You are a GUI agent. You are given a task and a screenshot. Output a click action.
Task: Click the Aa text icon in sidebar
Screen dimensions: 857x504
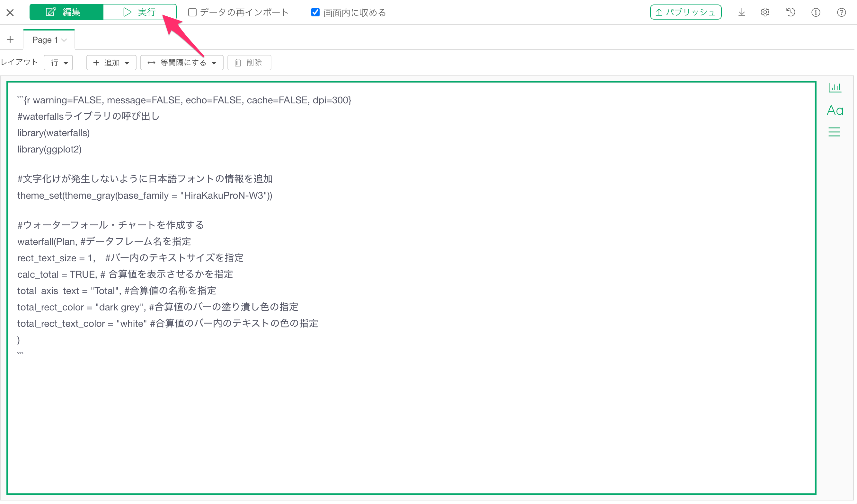click(835, 110)
